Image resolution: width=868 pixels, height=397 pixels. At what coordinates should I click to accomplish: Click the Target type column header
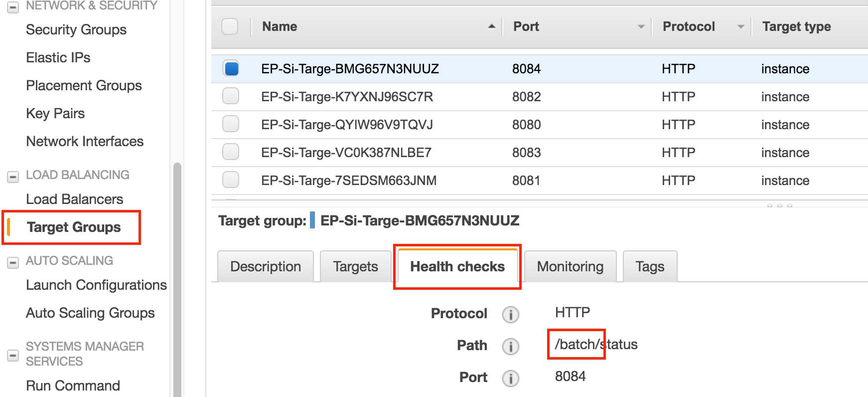coord(796,26)
